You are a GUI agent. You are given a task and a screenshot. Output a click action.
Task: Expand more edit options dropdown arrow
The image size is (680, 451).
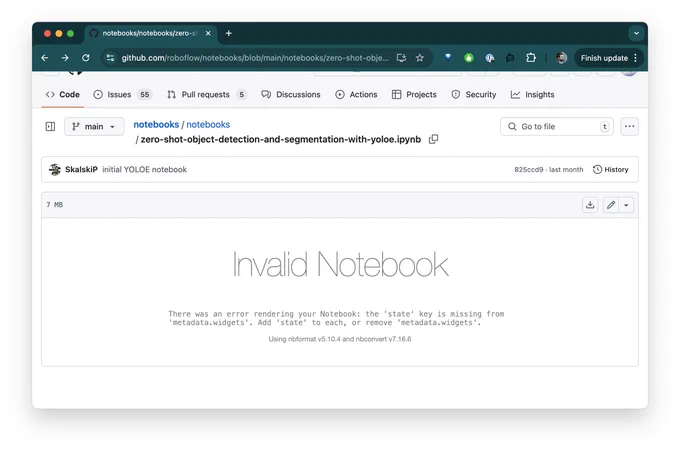pyautogui.click(x=626, y=205)
